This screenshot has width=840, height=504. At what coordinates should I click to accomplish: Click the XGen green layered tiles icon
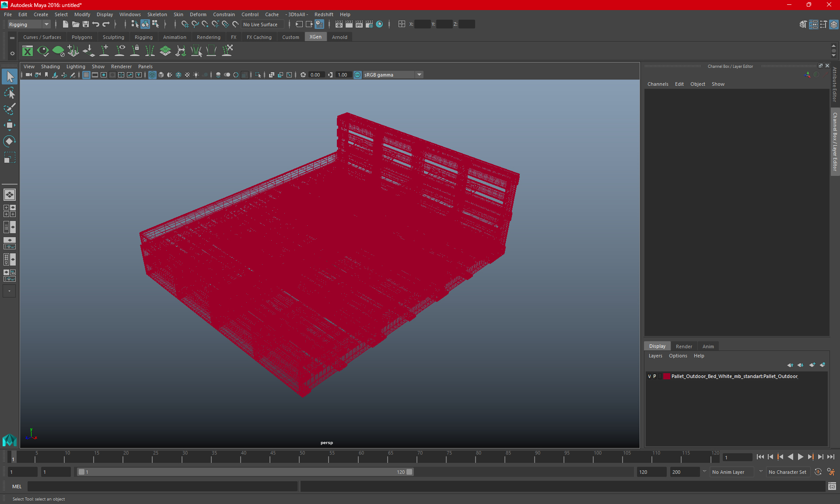[165, 51]
